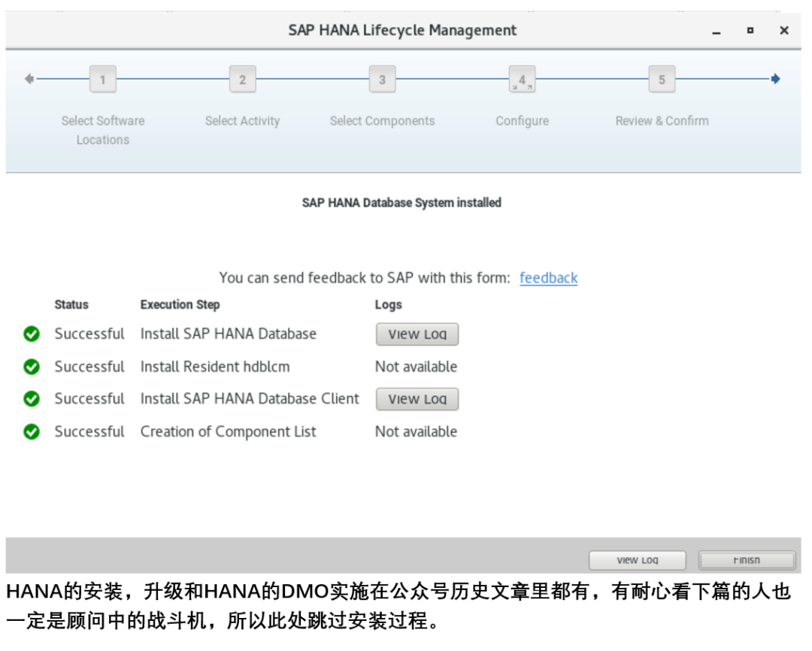Select step 2 Select Activity box

point(242,79)
